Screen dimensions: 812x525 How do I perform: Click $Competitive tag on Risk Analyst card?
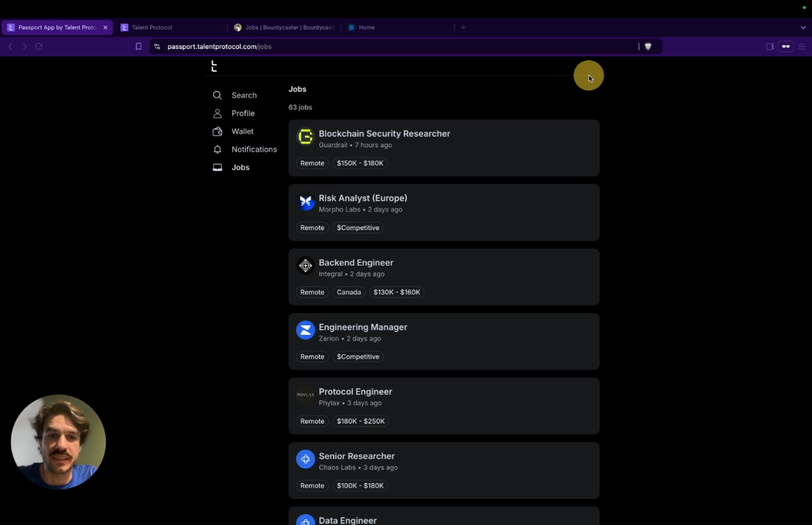[x=358, y=228]
